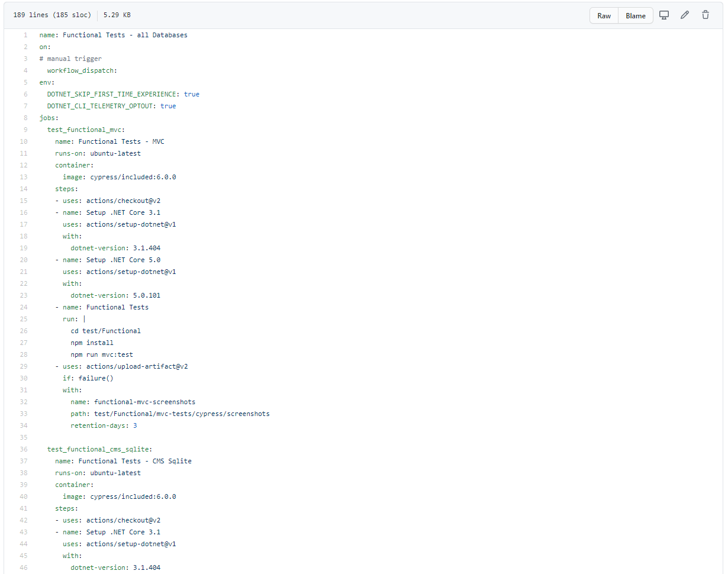
Task: Click the '# manual trigger' comment line
Action: tap(70, 59)
